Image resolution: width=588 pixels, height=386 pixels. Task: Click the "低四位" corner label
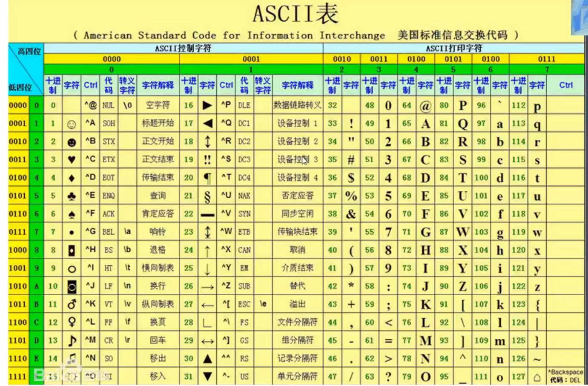coord(20,87)
